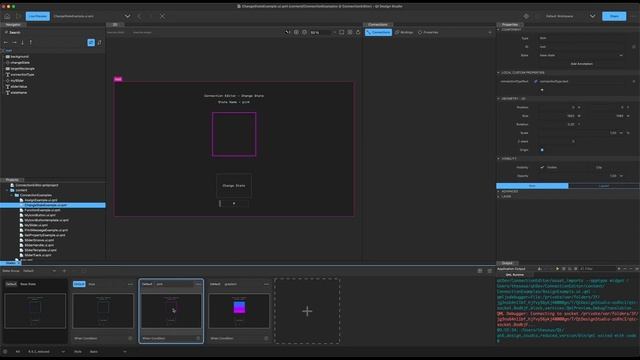Toggle reverse item order in Navigator
The height and width of the screenshot is (360, 640).
pos(99,42)
